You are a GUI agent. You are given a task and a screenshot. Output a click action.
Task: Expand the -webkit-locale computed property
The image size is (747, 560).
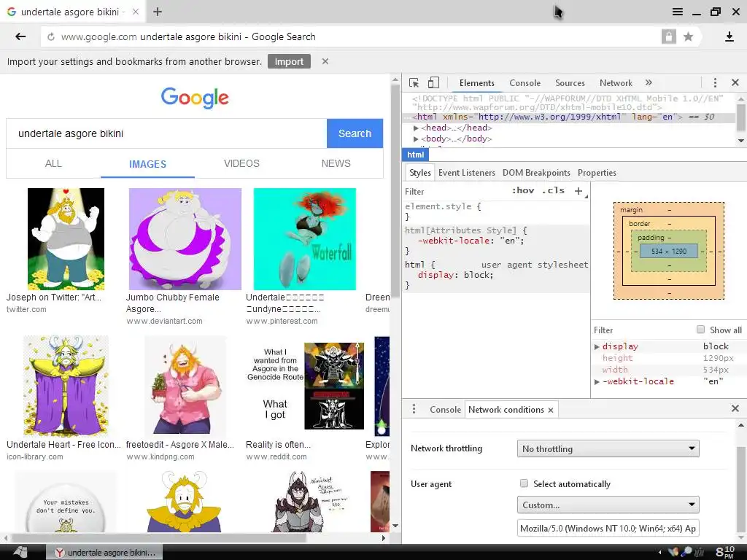pos(597,381)
